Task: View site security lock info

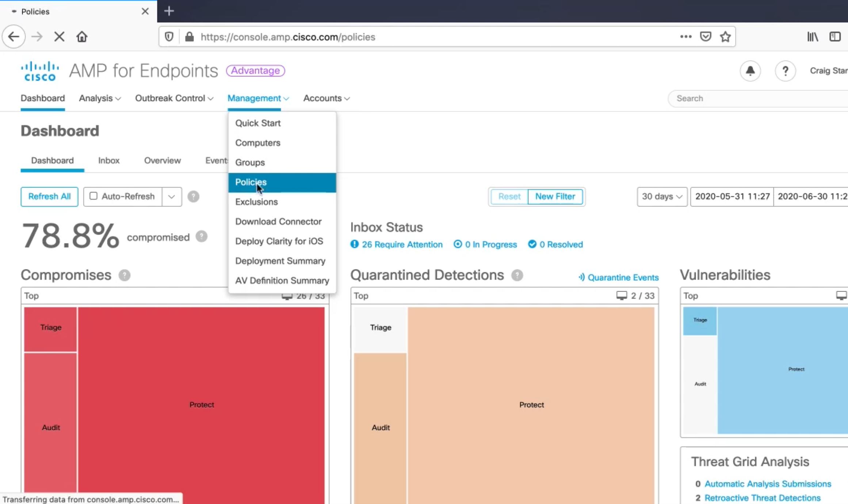Action: tap(189, 37)
